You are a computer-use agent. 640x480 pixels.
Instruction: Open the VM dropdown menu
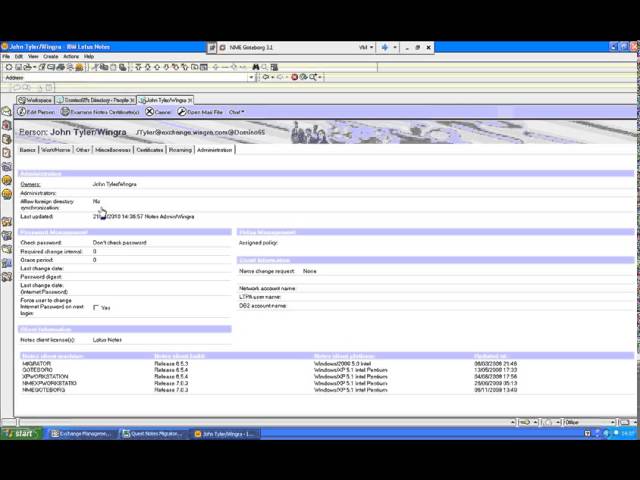click(x=366, y=47)
